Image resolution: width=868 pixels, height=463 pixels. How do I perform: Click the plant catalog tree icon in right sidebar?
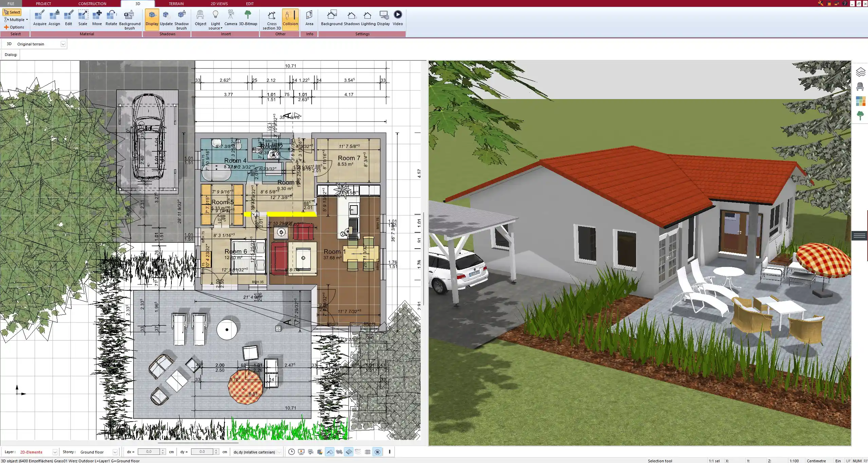860,116
